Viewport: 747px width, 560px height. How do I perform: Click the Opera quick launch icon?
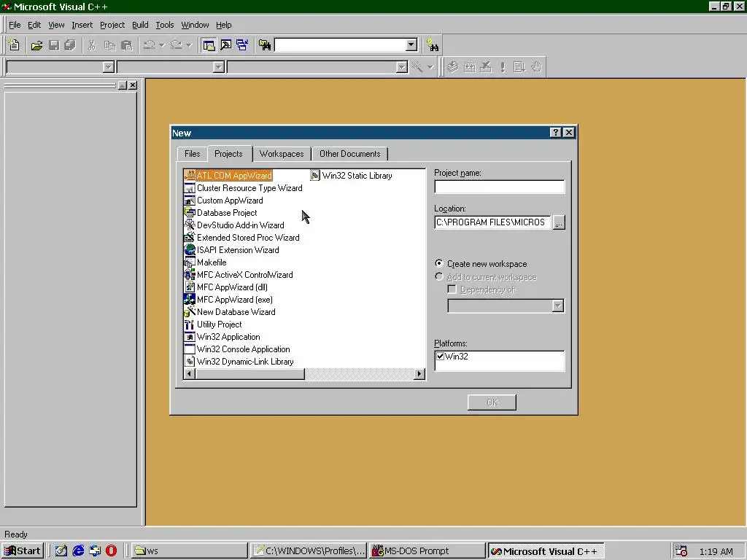[x=111, y=551]
